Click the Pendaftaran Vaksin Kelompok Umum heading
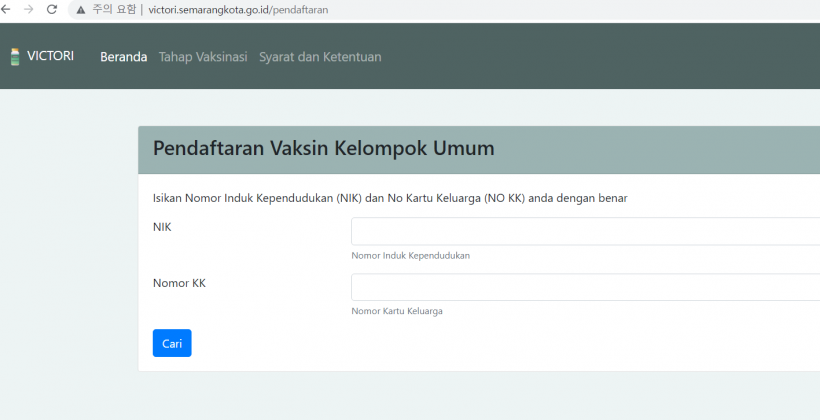This screenshot has width=820, height=420. 323,149
